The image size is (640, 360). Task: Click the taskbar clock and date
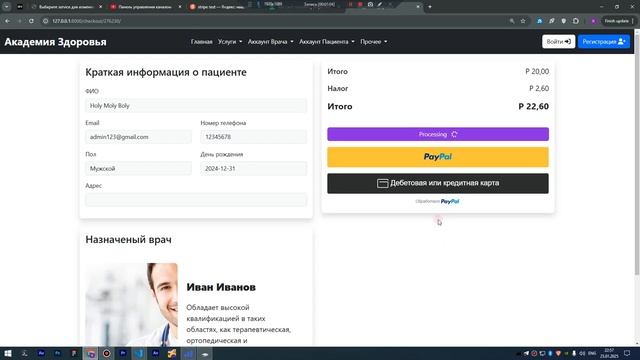tap(609, 353)
